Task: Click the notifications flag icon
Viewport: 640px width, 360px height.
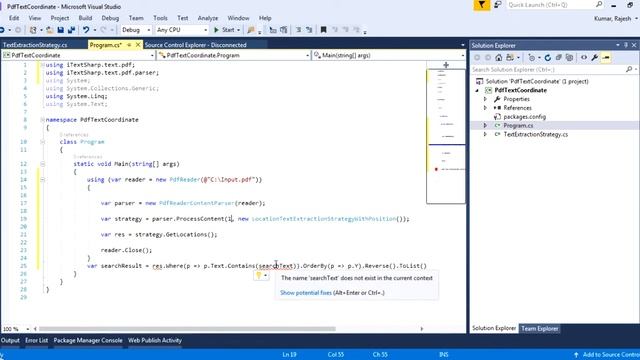Action: point(482,5)
